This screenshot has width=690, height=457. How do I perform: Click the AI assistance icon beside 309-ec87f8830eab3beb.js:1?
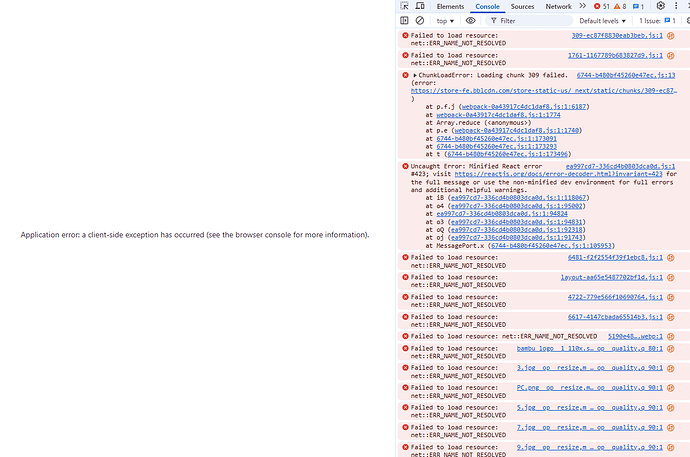[671, 36]
